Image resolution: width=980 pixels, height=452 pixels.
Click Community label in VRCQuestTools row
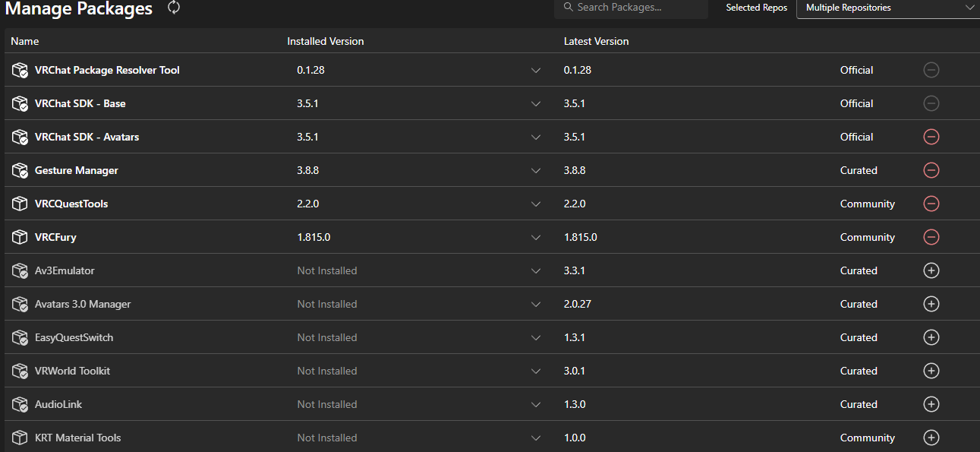(868, 204)
